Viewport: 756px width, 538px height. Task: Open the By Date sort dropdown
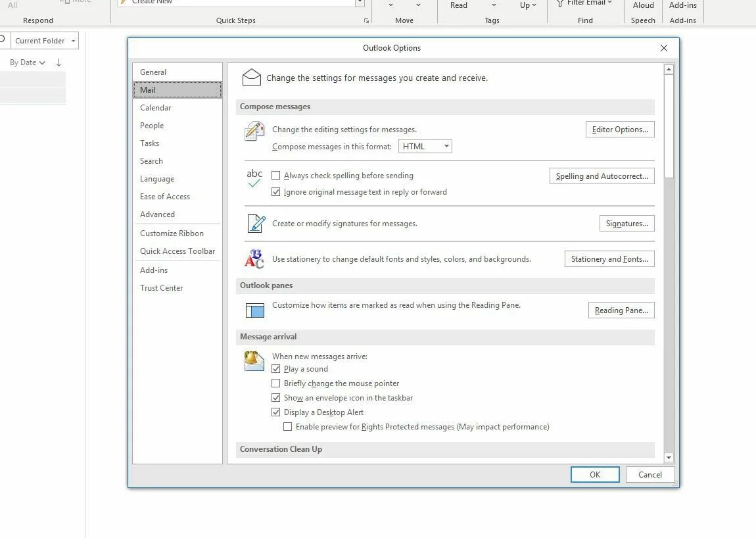point(28,62)
